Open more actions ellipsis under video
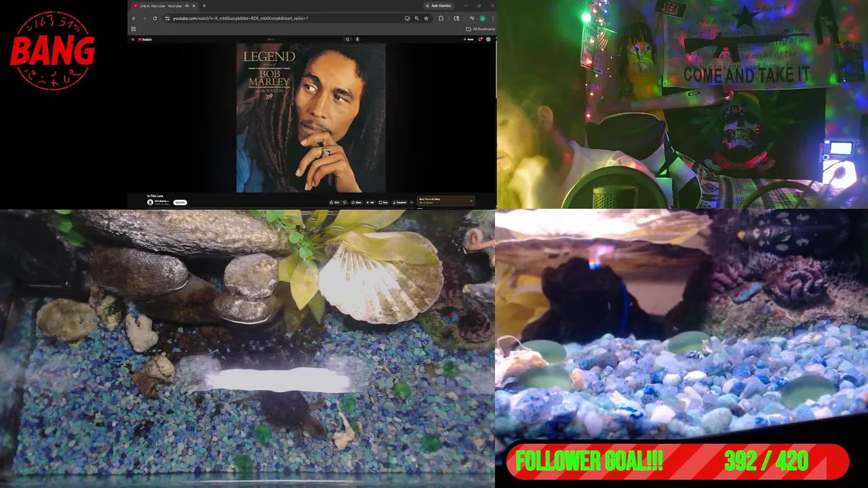 412,203
